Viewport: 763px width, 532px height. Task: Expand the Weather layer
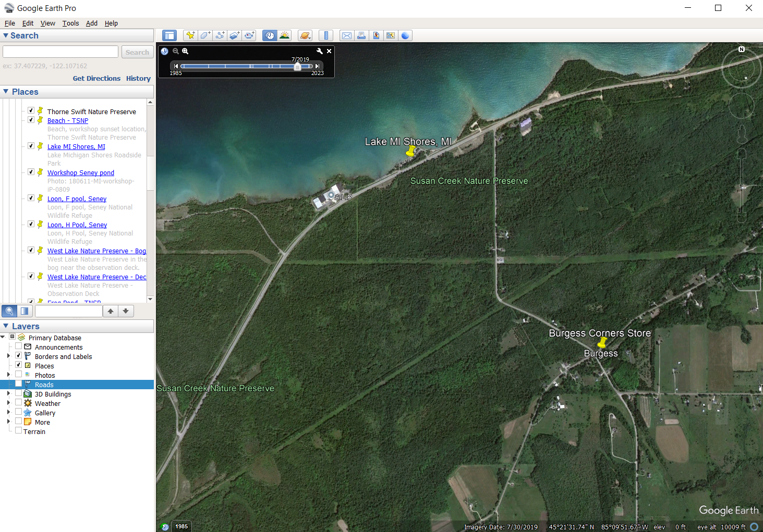pos(8,403)
